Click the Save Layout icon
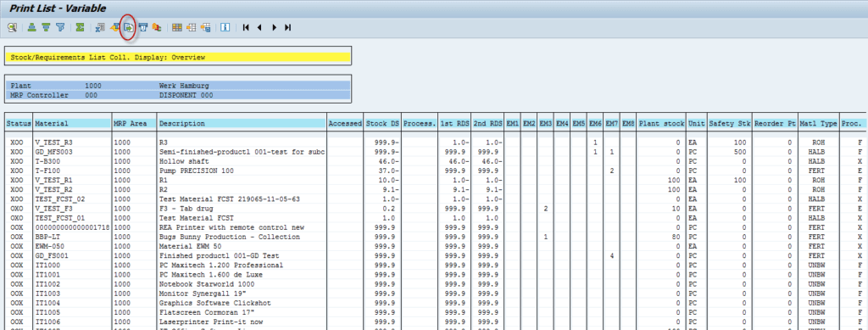This screenshot has width=868, height=330. coord(206,27)
